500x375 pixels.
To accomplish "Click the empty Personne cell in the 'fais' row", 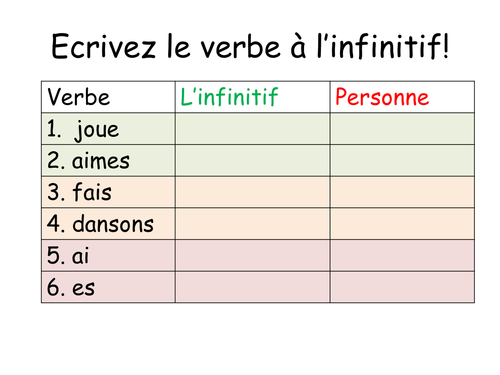I will click(402, 192).
